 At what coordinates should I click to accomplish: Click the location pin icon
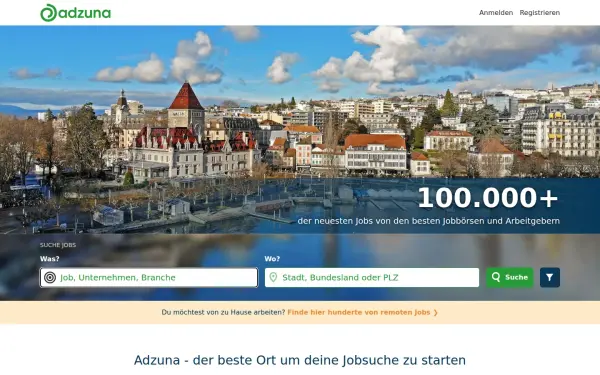tap(273, 277)
